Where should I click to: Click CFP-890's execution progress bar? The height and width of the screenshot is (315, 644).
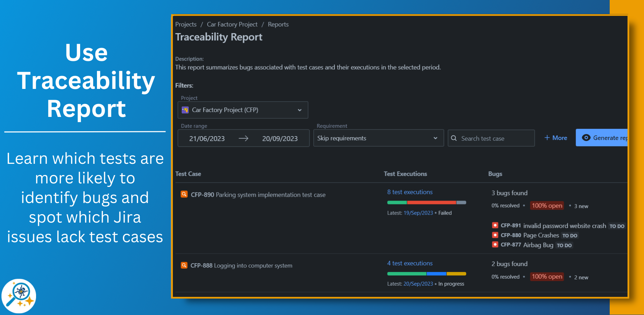tap(426, 202)
